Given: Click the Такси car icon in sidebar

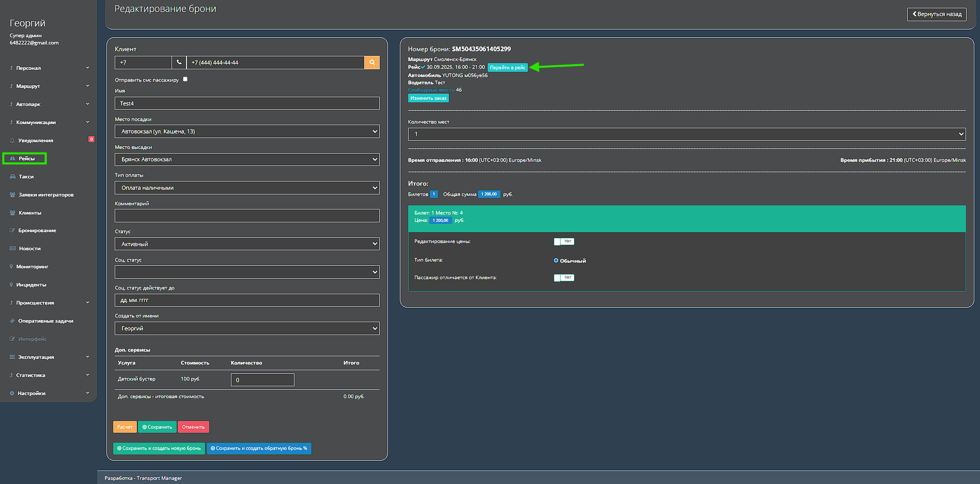Looking at the screenshot, I should click(x=12, y=177).
